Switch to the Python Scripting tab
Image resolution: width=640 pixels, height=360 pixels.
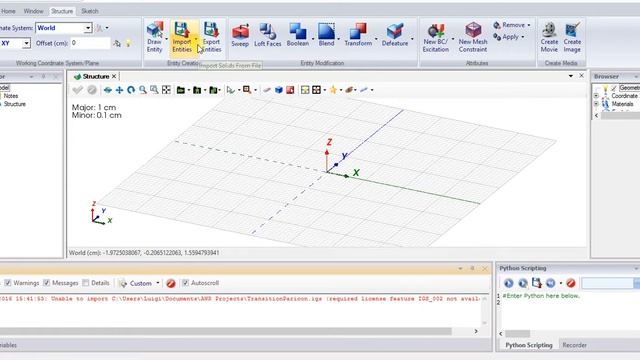529,345
